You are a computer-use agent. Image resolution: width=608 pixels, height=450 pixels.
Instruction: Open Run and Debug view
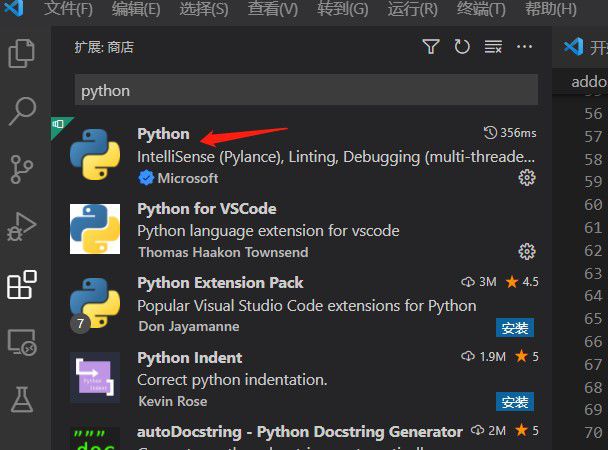coord(22,227)
